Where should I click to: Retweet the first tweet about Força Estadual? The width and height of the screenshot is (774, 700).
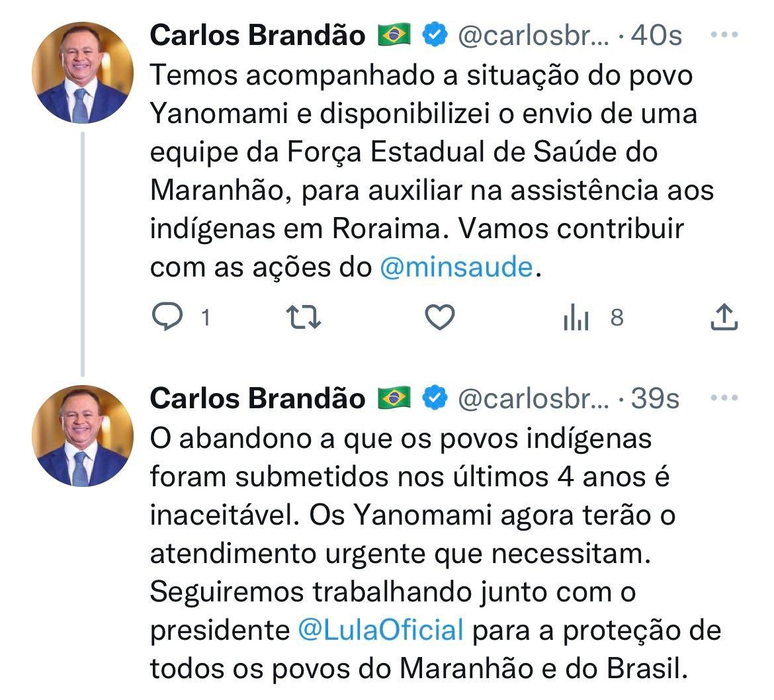306,318
